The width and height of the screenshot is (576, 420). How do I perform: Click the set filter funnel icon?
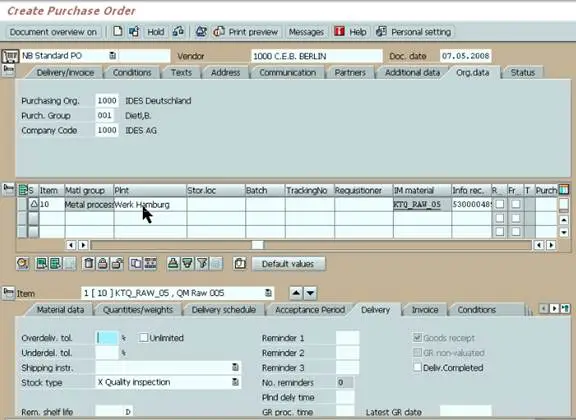(x=202, y=263)
